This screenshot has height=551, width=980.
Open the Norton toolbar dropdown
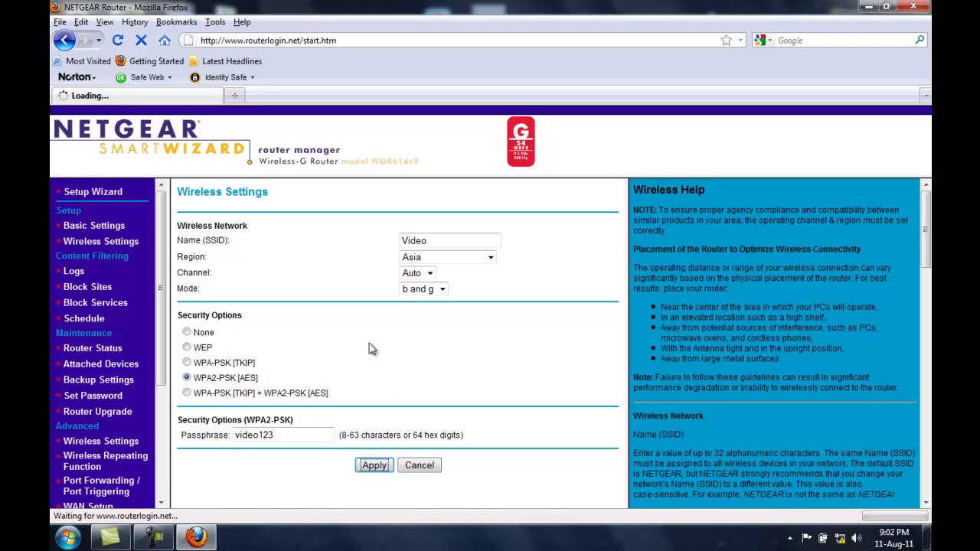coord(77,77)
